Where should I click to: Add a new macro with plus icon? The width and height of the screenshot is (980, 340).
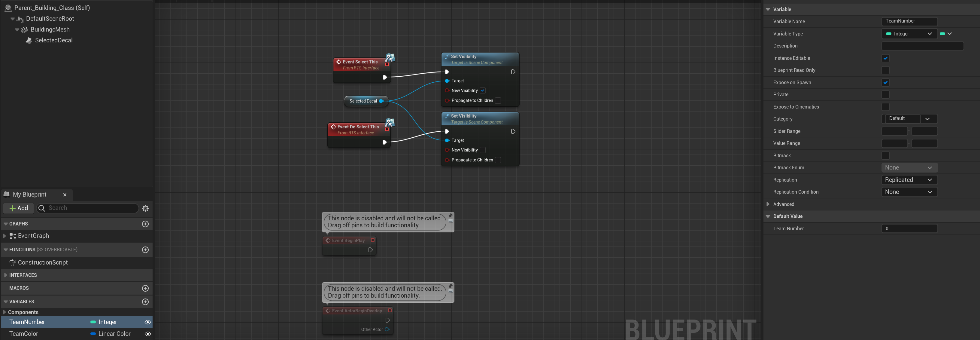(145, 288)
